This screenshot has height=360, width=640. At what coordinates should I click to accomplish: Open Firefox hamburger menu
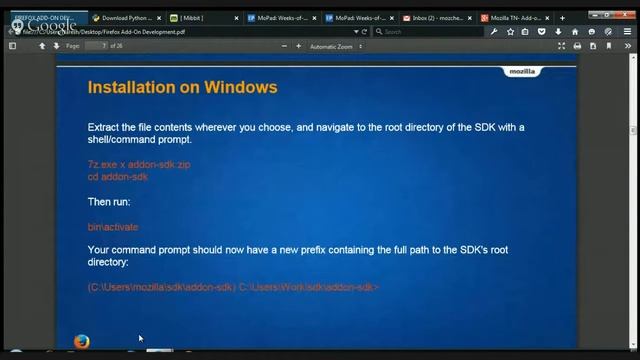(x=627, y=31)
